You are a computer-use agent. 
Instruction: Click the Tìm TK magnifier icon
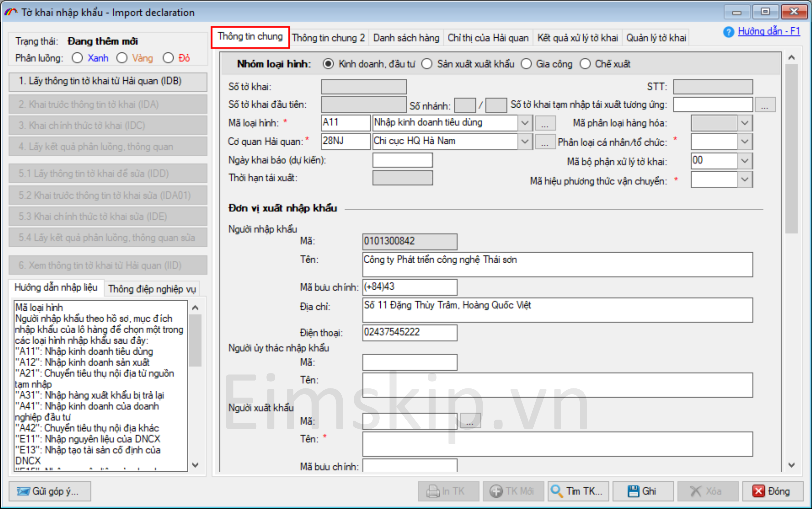[557, 491]
